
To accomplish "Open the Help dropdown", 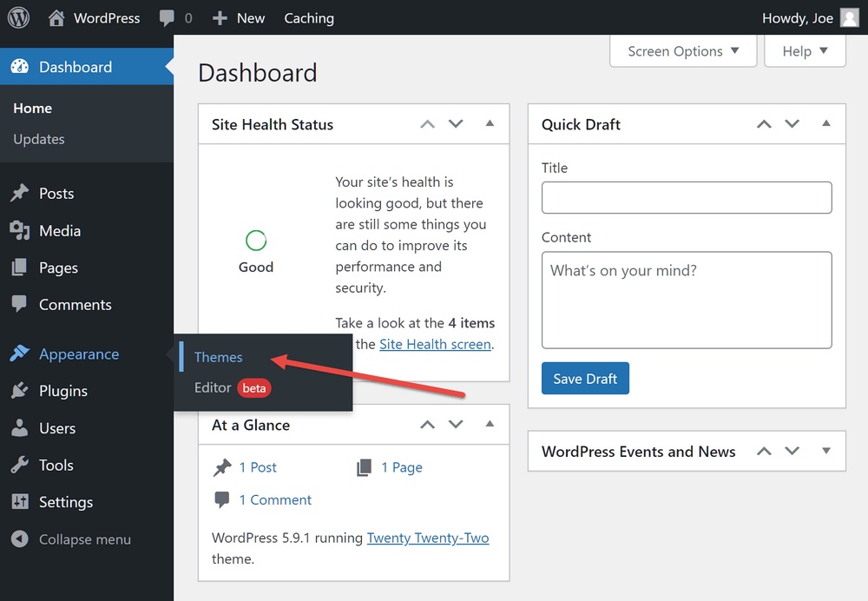I will [x=804, y=51].
